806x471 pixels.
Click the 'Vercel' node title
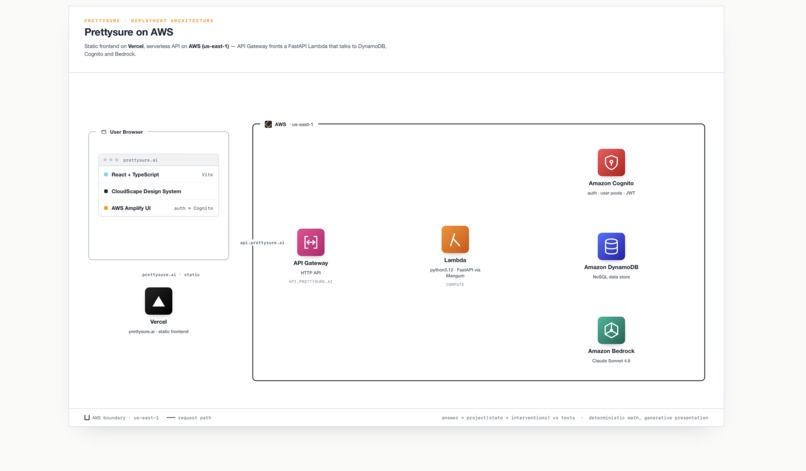[158, 322]
